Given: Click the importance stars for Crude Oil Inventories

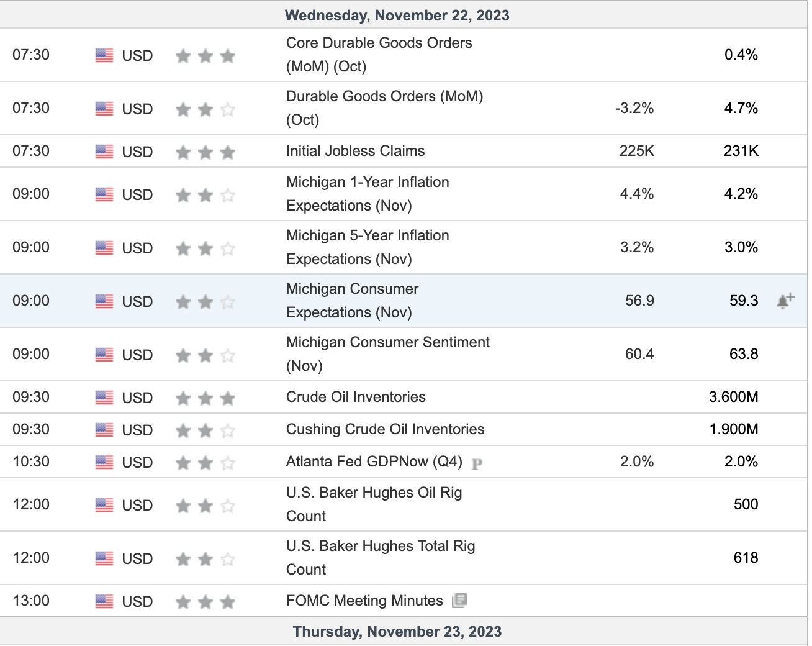Looking at the screenshot, I should [x=205, y=398].
